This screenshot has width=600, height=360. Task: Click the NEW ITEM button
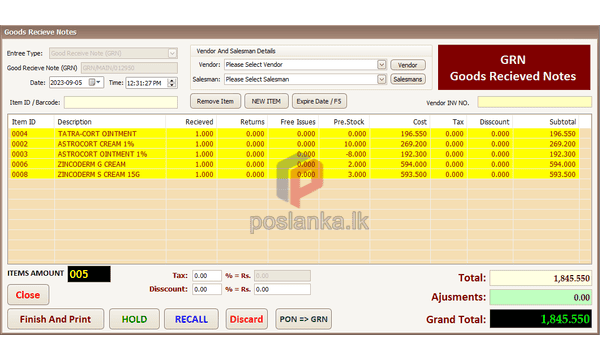click(x=266, y=101)
